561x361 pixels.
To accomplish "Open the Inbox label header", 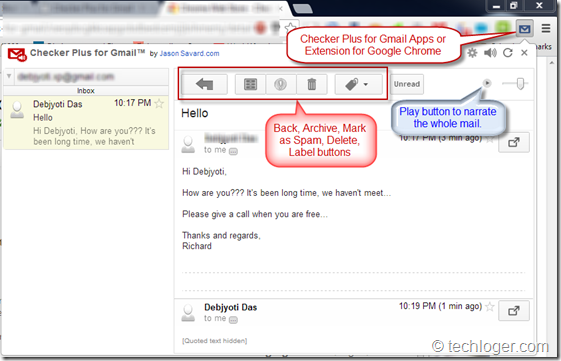I will click(86, 91).
